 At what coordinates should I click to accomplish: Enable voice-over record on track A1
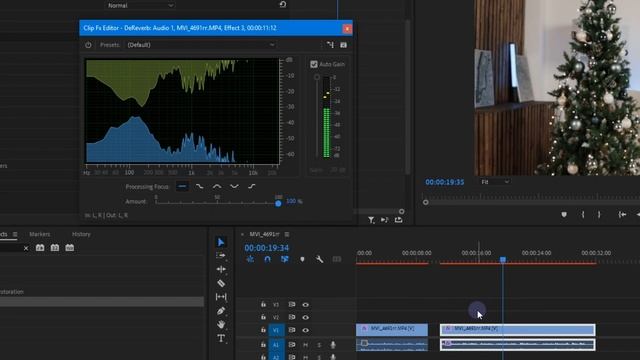333,345
